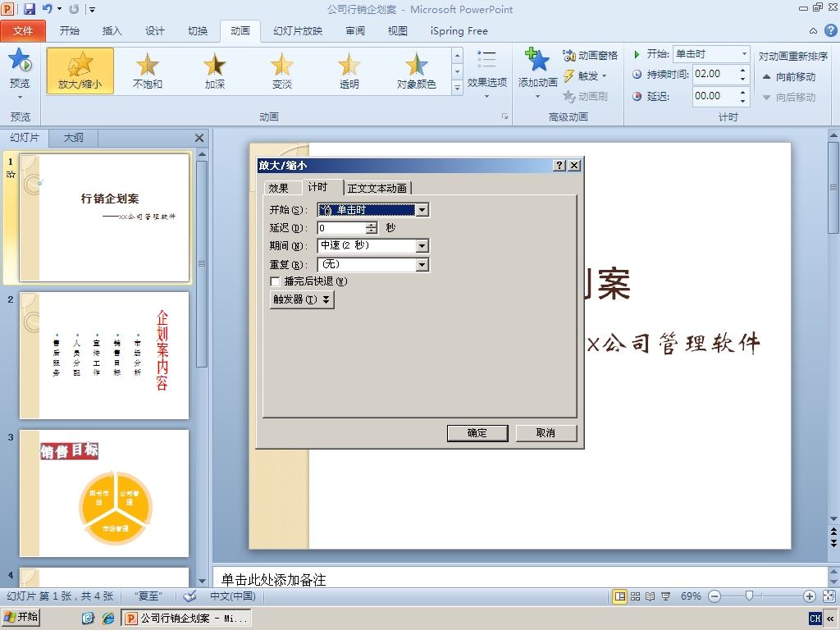Click the Preview animation star icon
This screenshot has width=840, height=630.
20,60
